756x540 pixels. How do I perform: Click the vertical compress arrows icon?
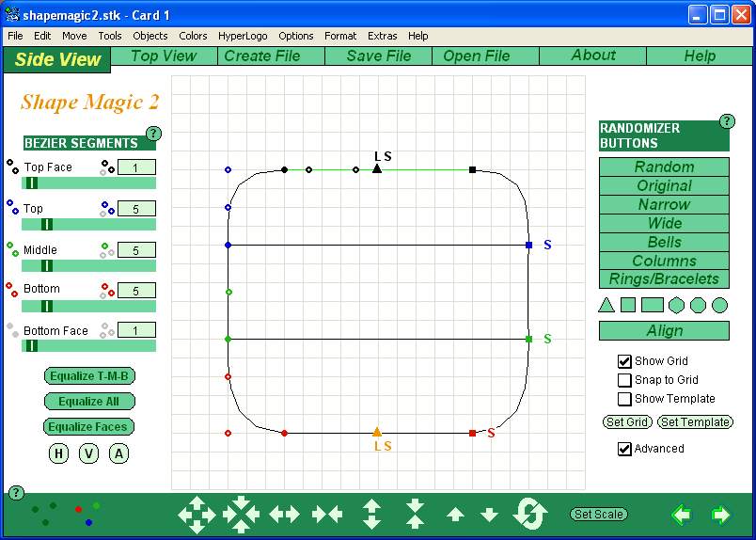point(415,515)
